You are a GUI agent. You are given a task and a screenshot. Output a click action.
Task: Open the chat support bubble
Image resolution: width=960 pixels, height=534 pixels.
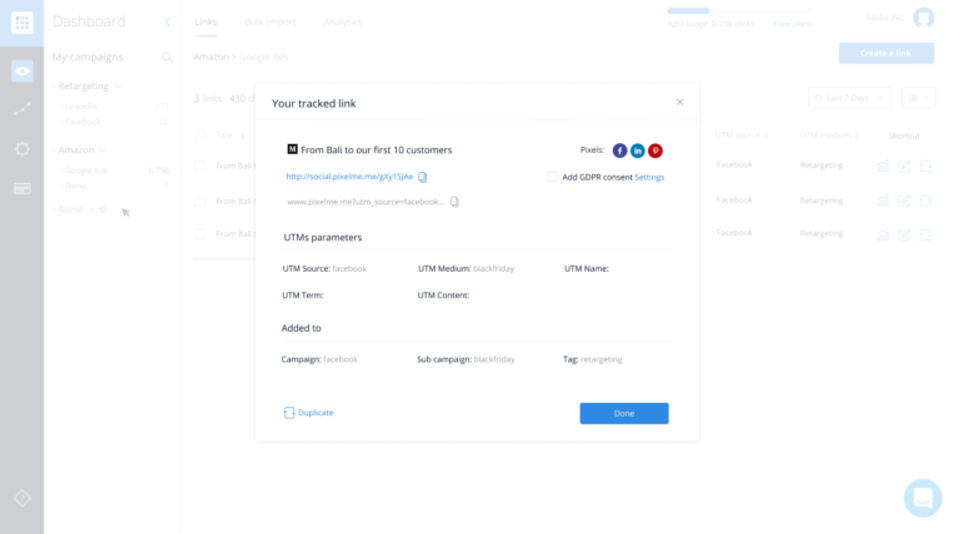[923, 498]
